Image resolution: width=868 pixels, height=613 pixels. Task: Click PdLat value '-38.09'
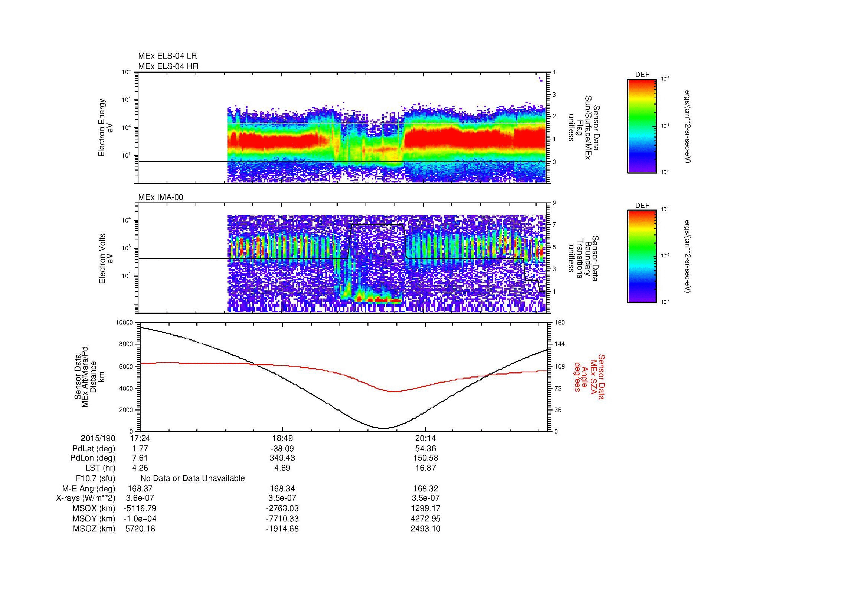(x=282, y=449)
